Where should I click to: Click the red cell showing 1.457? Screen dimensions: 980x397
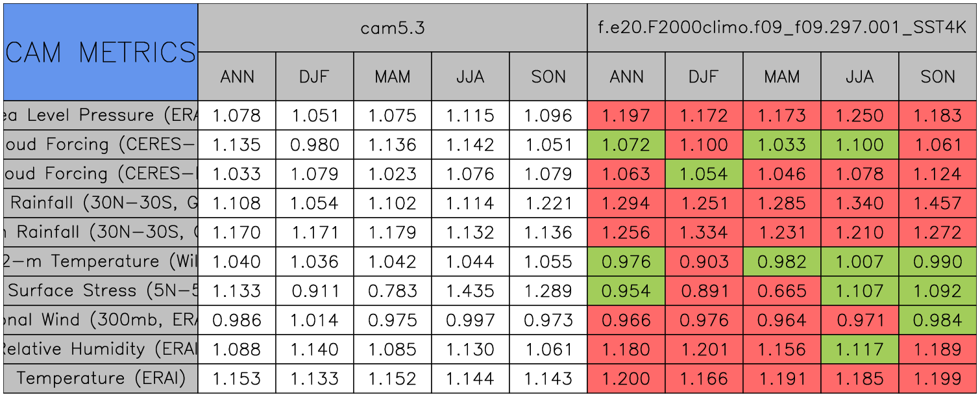click(x=937, y=203)
